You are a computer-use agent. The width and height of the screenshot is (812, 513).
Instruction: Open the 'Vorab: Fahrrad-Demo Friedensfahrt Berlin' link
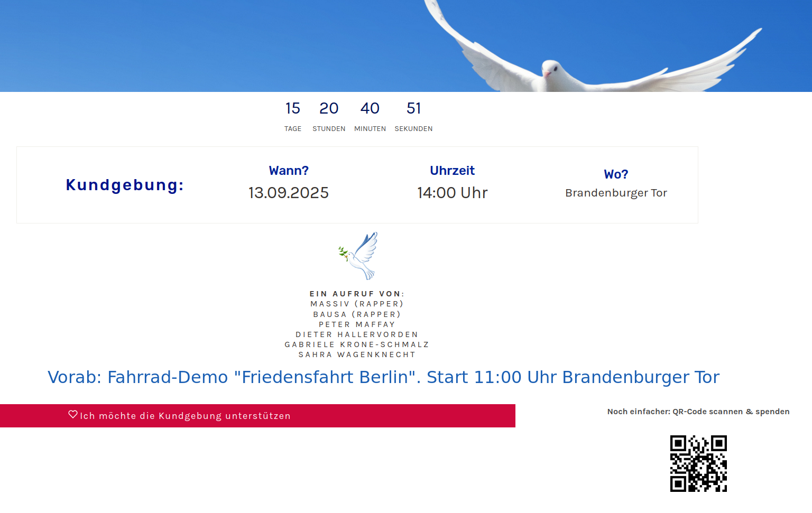tap(383, 377)
